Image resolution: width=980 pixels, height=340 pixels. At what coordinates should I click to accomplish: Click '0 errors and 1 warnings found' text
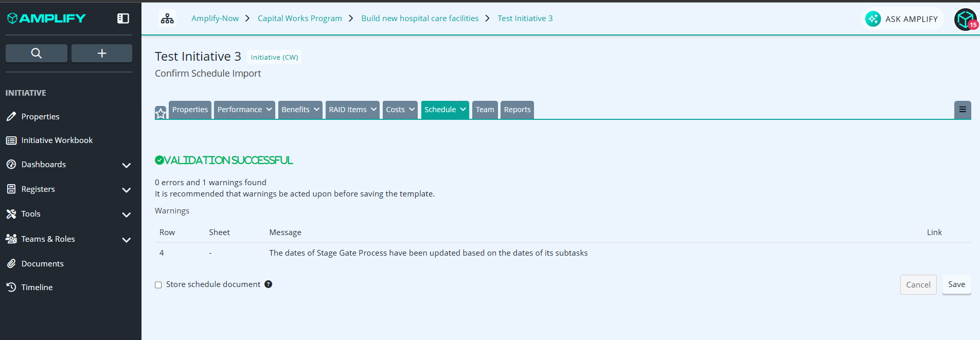(x=210, y=183)
